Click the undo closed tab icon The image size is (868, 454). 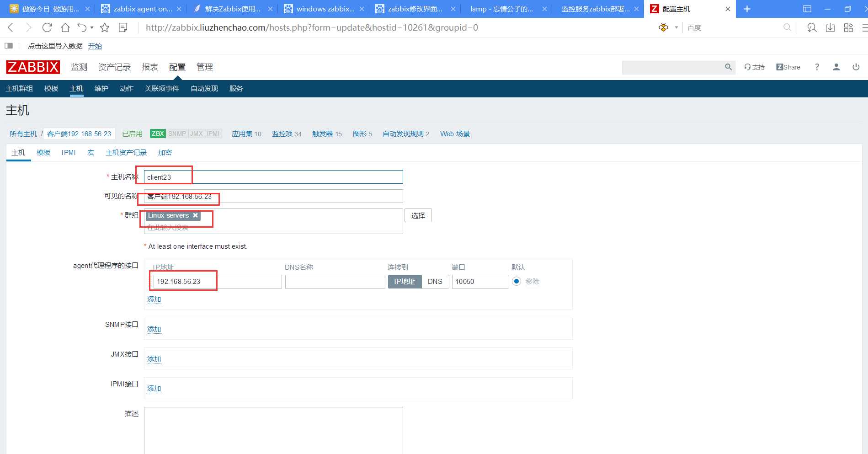82,27
